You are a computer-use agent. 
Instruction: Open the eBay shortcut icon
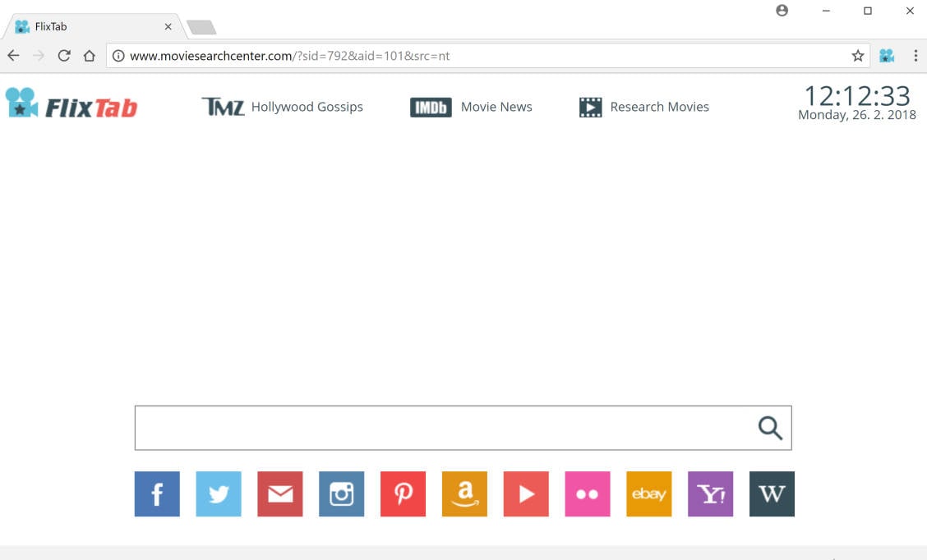click(648, 493)
